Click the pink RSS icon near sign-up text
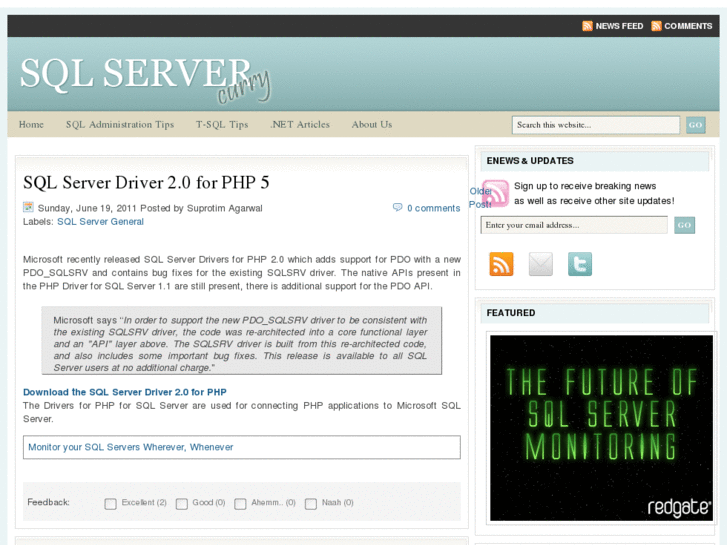Image resolution: width=727 pixels, height=545 pixels. click(495, 193)
